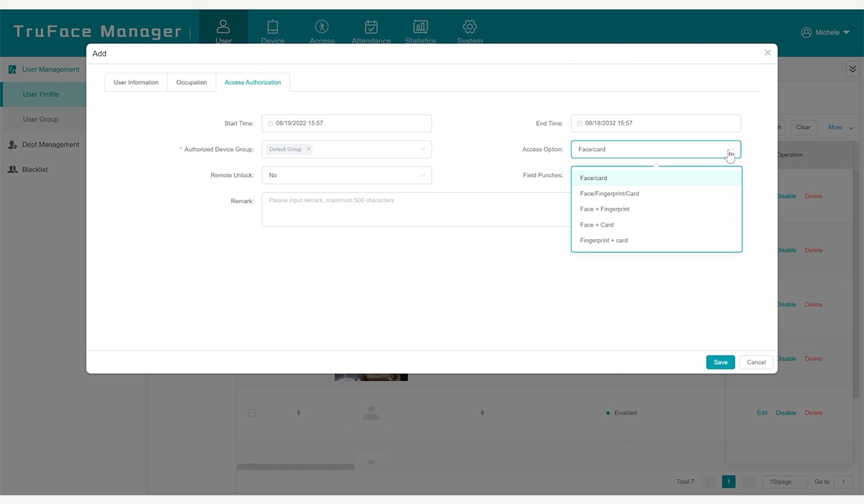The image size is (864, 504).
Task: Click the Cancel button
Action: point(755,362)
